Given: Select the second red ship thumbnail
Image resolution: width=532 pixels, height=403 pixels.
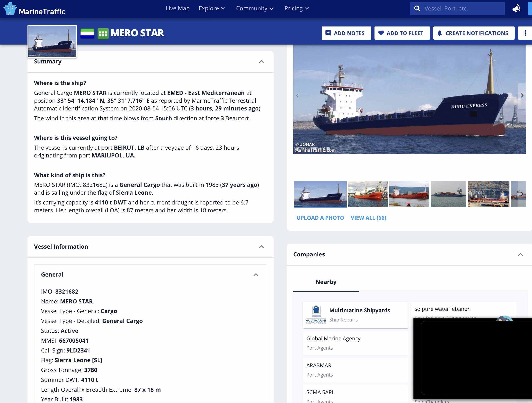Looking at the screenshot, I should tap(368, 194).
